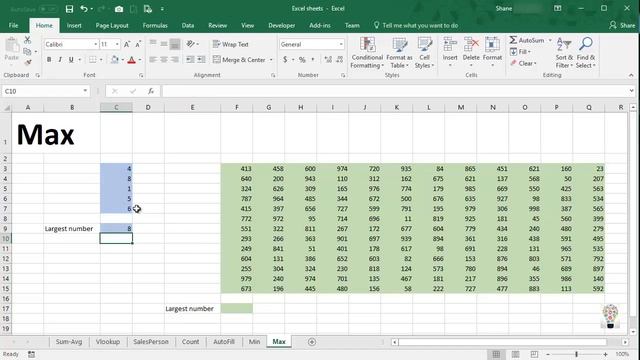This screenshot has height=360, width=640.
Task: Toggle Underline formatting
Action: [71, 60]
